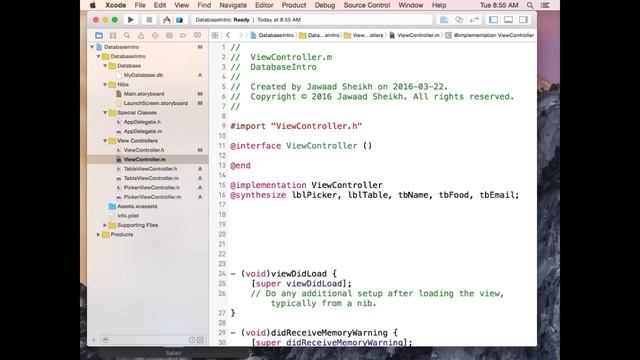Open the Apple menu
The height and width of the screenshot is (360, 640).
click(x=93, y=5)
